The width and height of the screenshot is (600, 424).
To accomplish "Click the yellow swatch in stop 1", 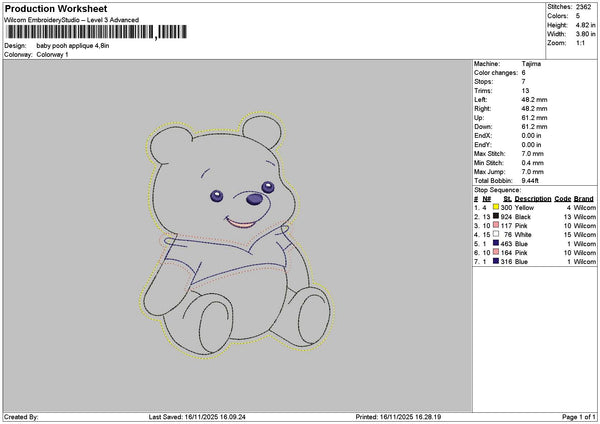I will pos(496,207).
